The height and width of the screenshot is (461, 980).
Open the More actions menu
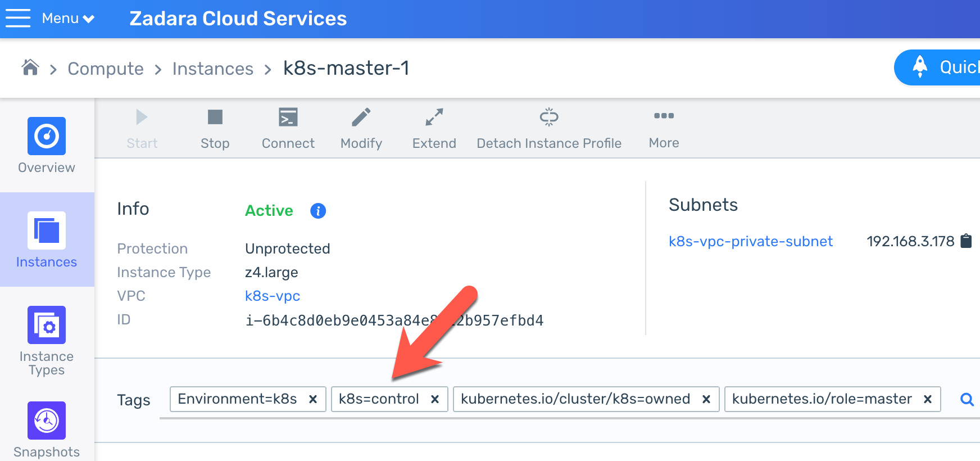[664, 129]
